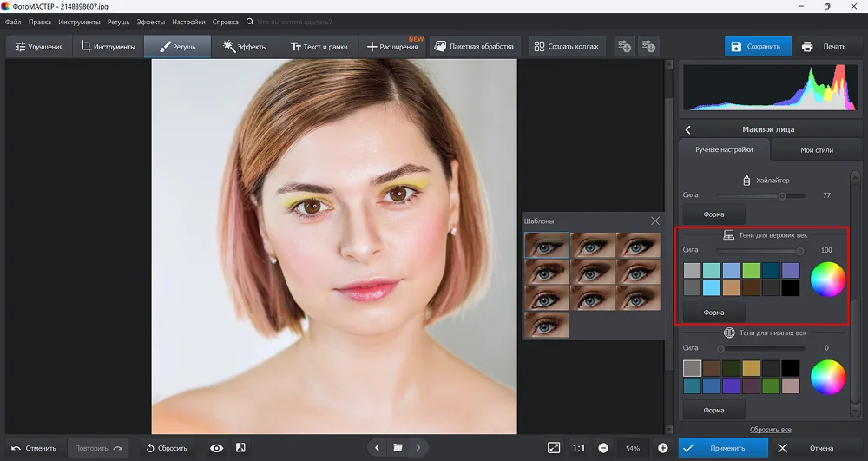Viewport: 868px width, 461px height.
Task: Pick purple swatch for lower eyelid shadows
Action: coord(731,385)
